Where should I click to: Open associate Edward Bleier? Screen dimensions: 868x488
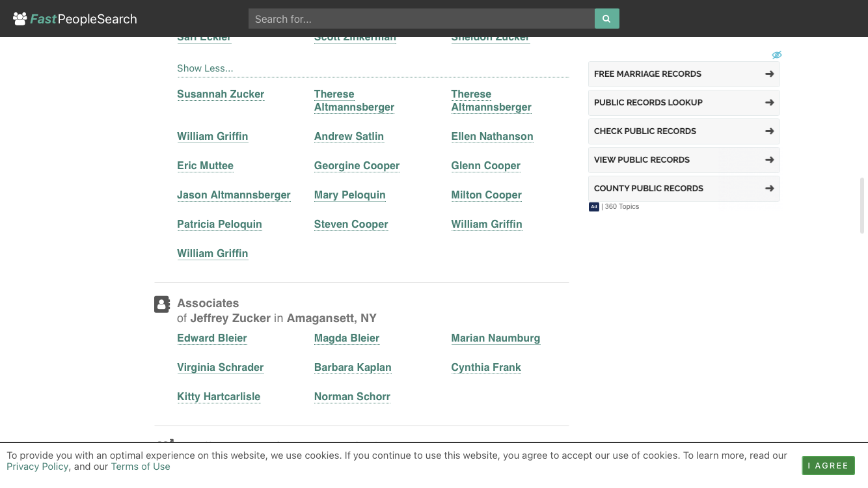[212, 338]
